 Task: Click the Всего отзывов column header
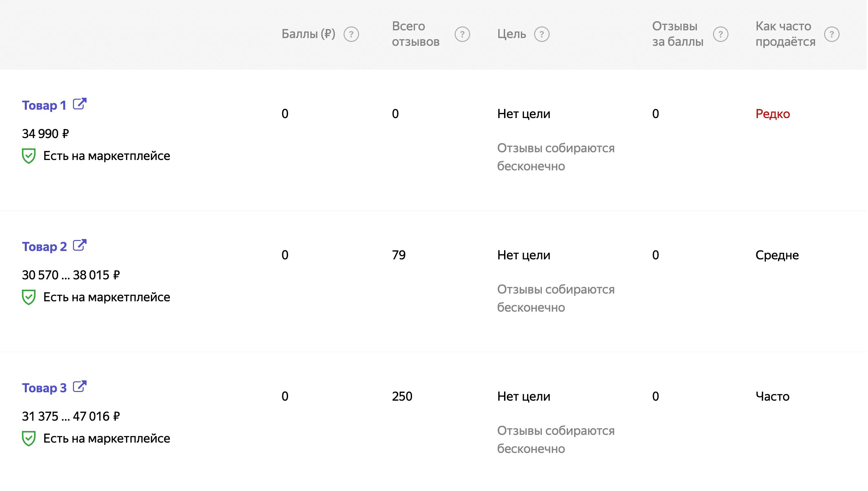click(x=416, y=34)
